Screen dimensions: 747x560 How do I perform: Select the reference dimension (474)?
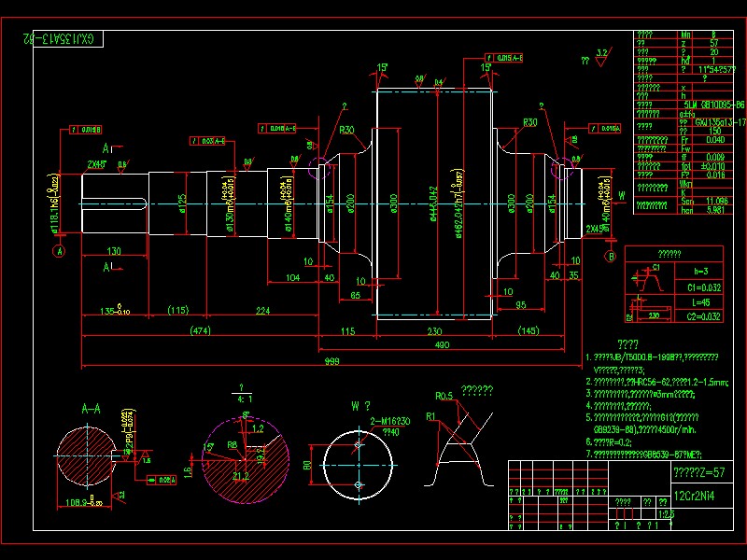[x=200, y=330]
